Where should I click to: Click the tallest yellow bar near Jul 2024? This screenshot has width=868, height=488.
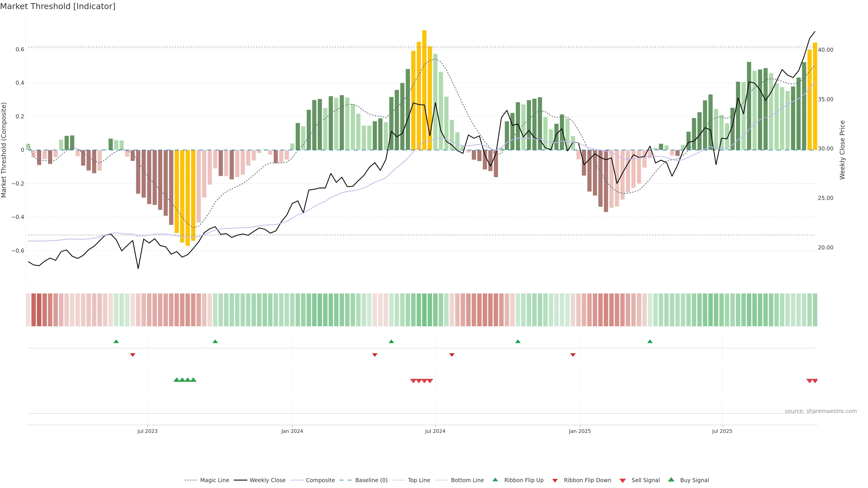[x=424, y=90]
